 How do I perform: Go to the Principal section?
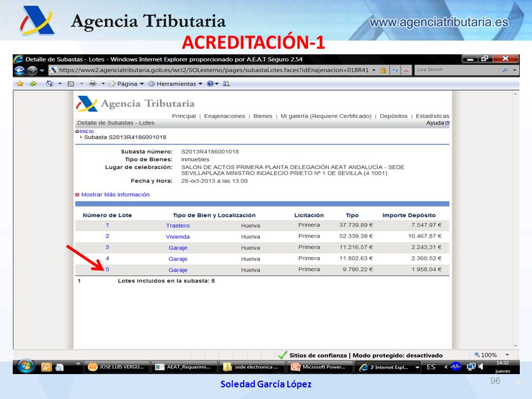tap(184, 116)
